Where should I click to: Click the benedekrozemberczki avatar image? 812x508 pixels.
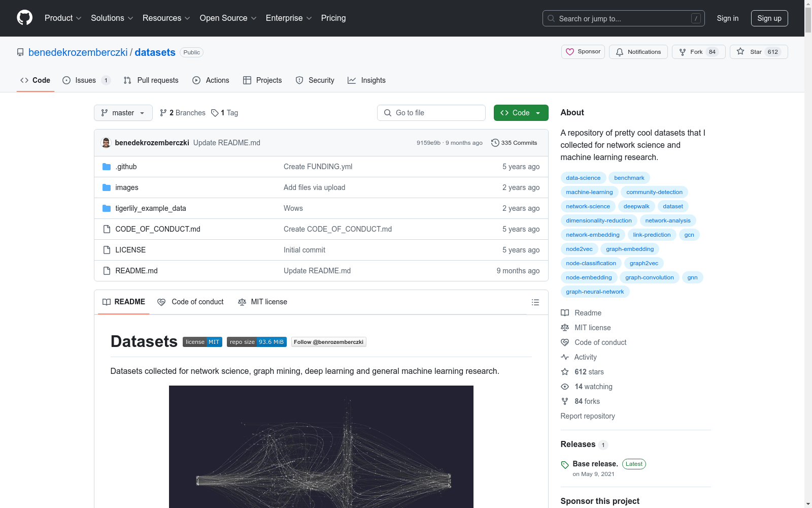pos(106,143)
